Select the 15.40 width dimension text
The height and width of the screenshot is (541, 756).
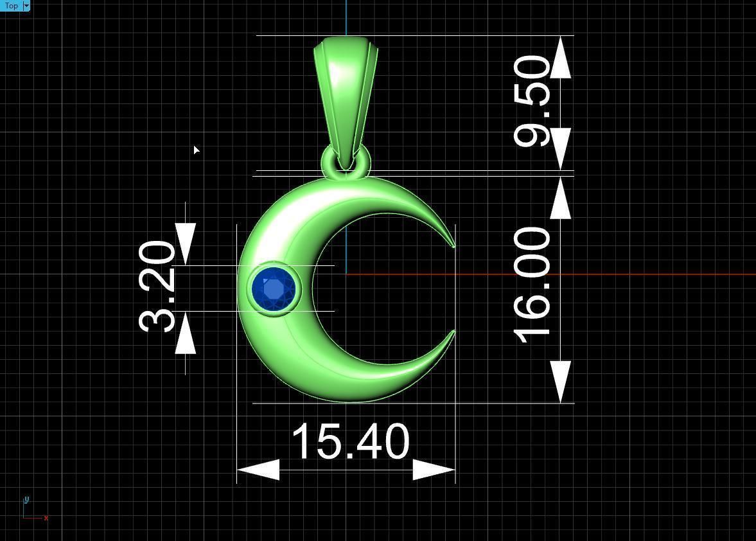pyautogui.click(x=351, y=441)
